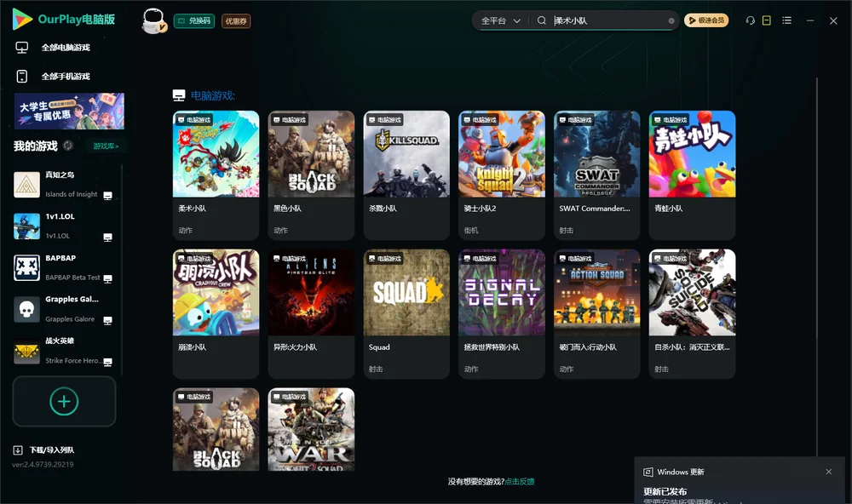
Task: Open the list menu icon in title bar
Action: (786, 20)
